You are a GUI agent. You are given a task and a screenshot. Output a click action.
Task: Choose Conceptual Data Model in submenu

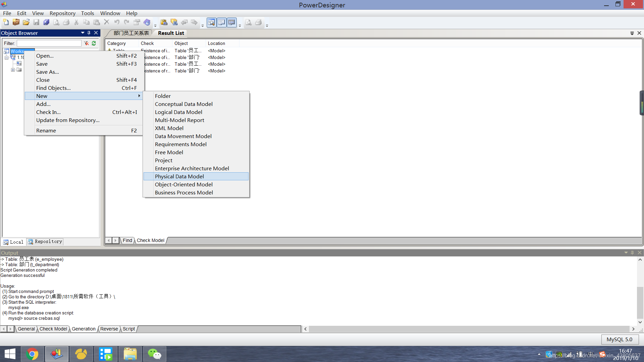coord(196,104)
